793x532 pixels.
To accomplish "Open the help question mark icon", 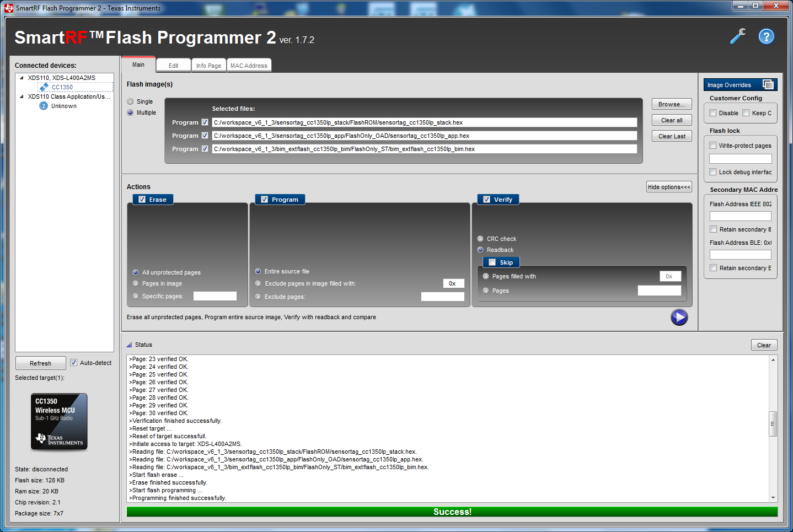I will click(x=766, y=36).
